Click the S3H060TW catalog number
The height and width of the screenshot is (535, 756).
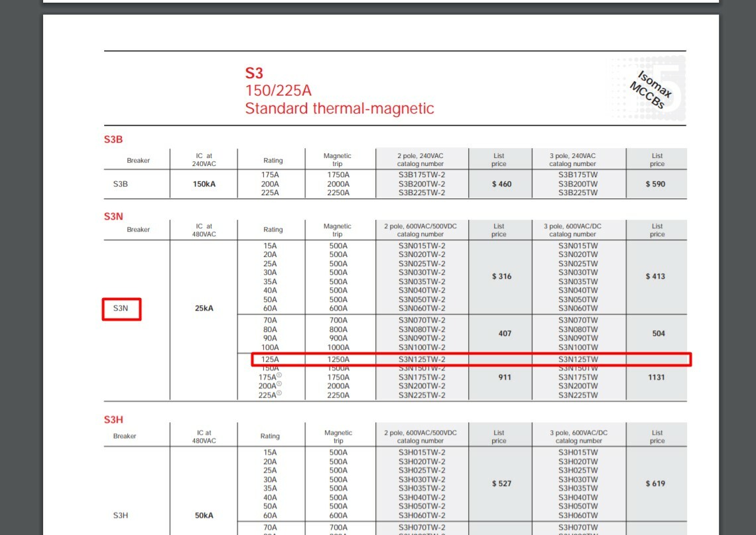pos(578,516)
